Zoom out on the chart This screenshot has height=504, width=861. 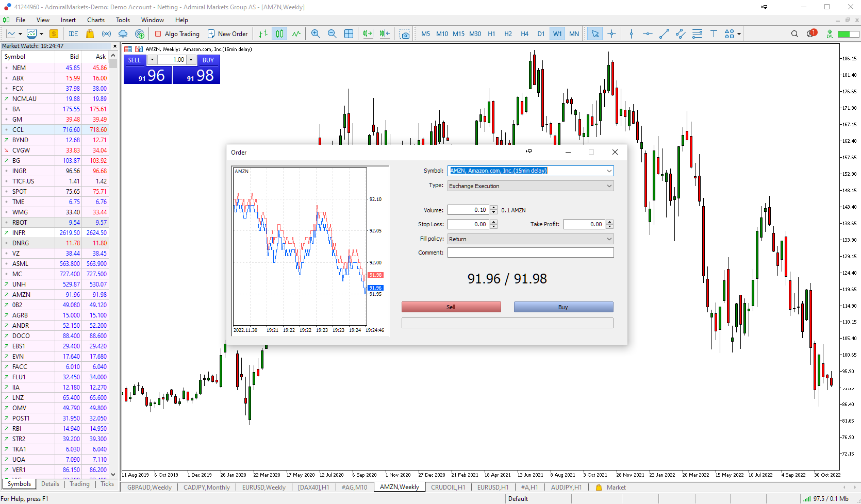click(x=332, y=34)
